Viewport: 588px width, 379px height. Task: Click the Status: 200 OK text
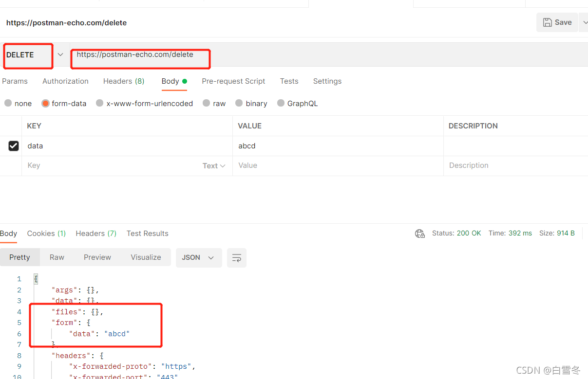click(456, 234)
